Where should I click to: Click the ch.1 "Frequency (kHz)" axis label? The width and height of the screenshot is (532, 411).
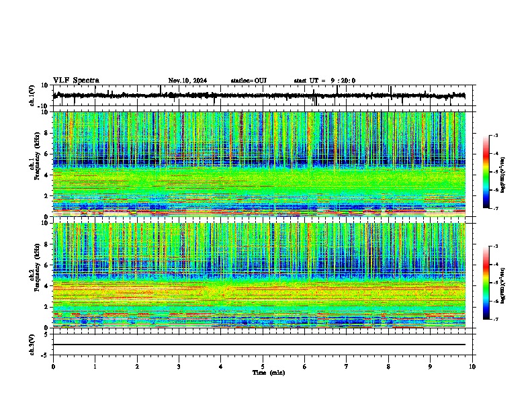coord(37,156)
